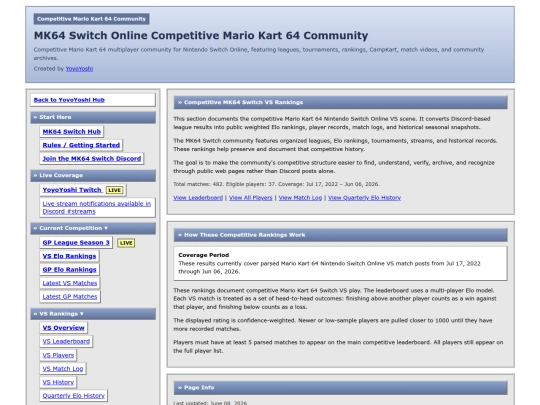
Task: Click the LIVE badge beside YoyoYoshi Twitch
Action: tap(114, 190)
